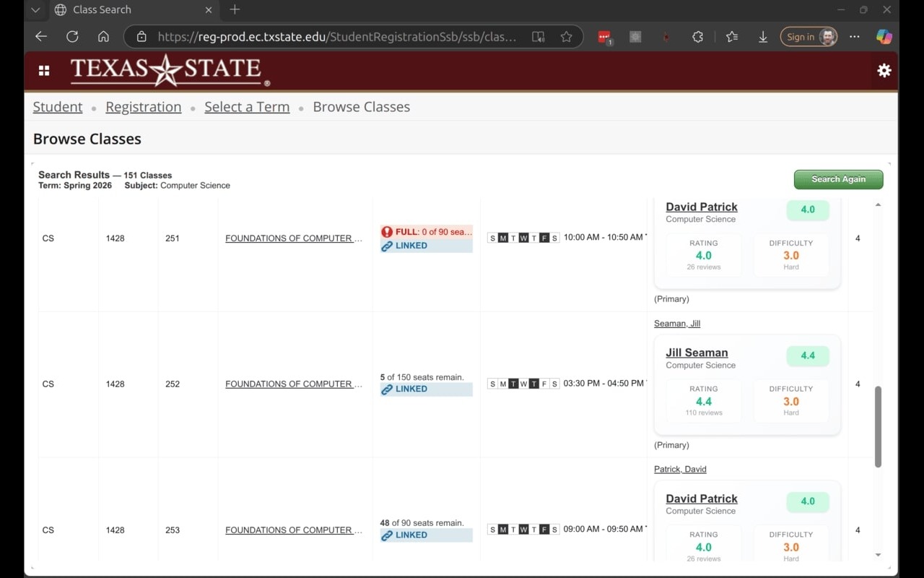Open the browser ellipsis options menu
924x578 pixels.
pos(854,36)
